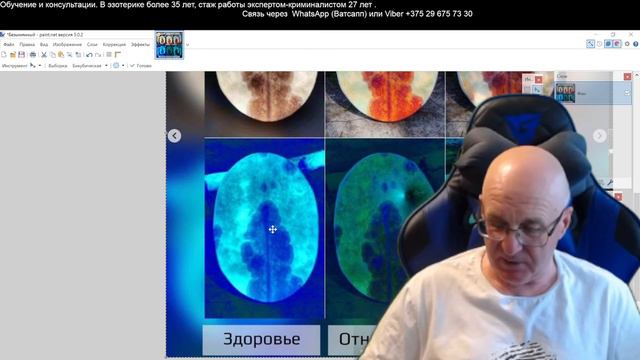Open a file with the folder icon
Image resolution: width=640 pixels, height=360 pixels.
13,54
